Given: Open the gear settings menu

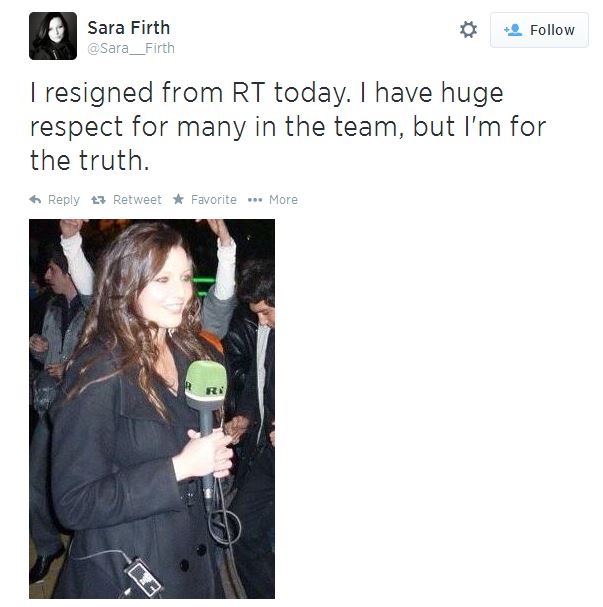Looking at the screenshot, I should click(x=468, y=30).
